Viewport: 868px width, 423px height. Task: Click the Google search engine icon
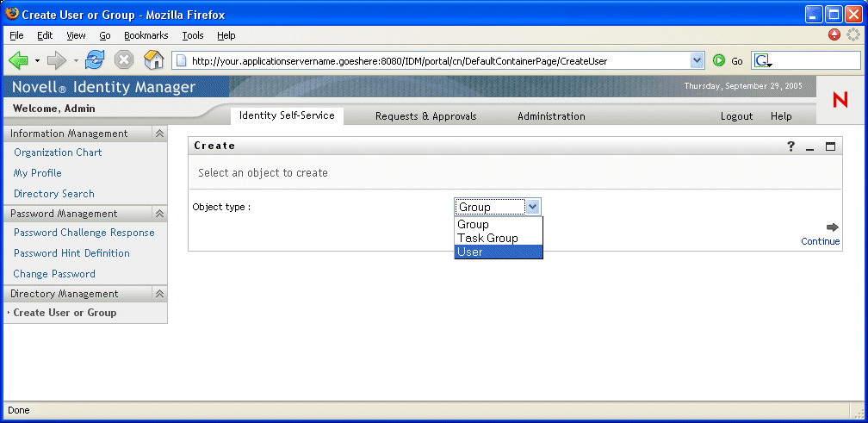point(761,61)
